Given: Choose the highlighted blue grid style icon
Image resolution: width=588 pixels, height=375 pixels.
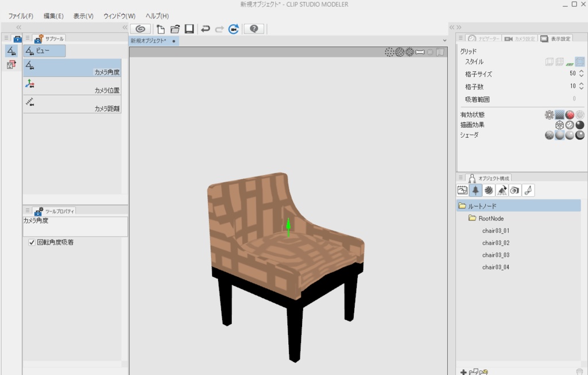Looking at the screenshot, I should click(580, 62).
